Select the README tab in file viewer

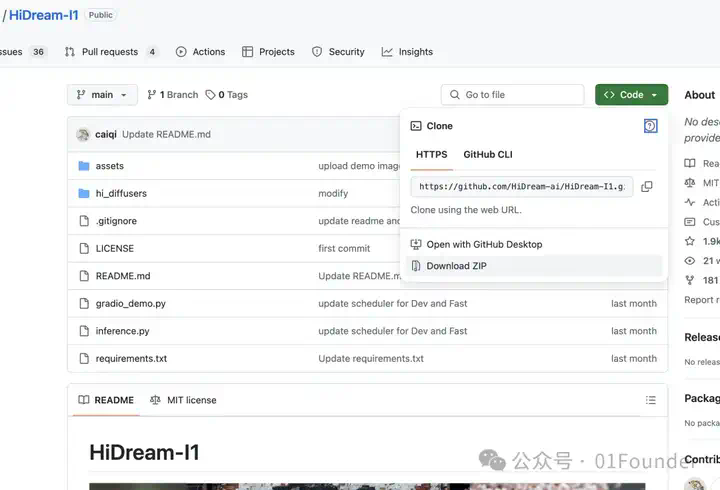point(106,400)
